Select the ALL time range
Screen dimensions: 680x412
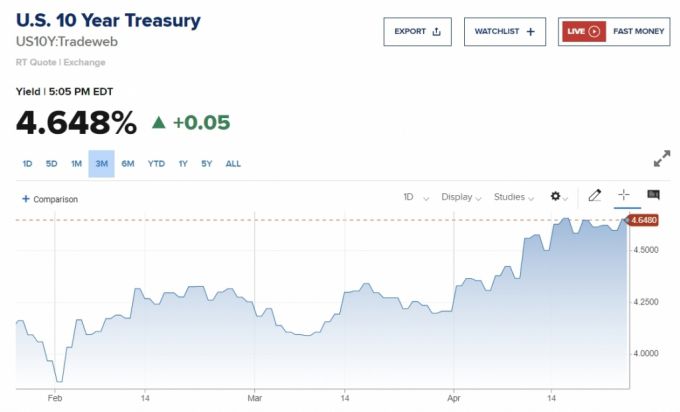(233, 164)
